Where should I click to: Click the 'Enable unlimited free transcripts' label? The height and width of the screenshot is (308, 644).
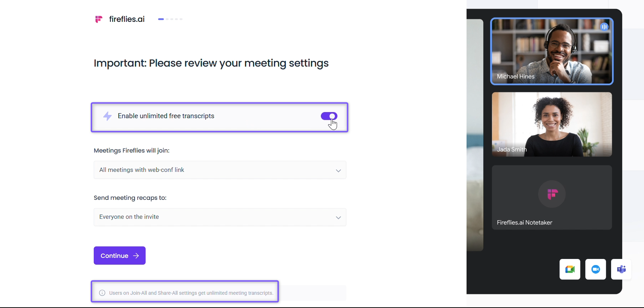coord(166,116)
